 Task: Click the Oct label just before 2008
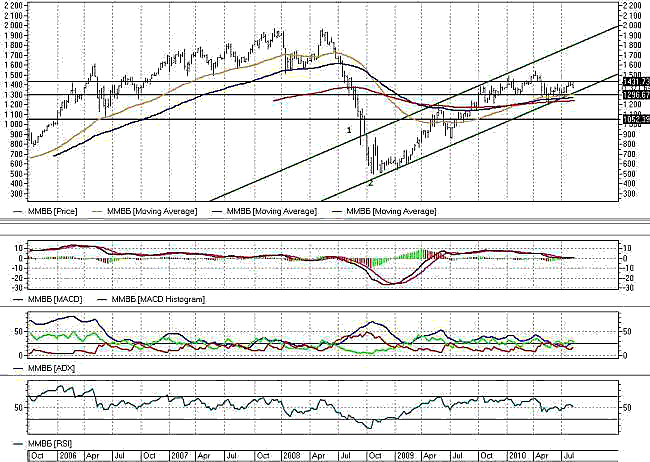[263, 456]
